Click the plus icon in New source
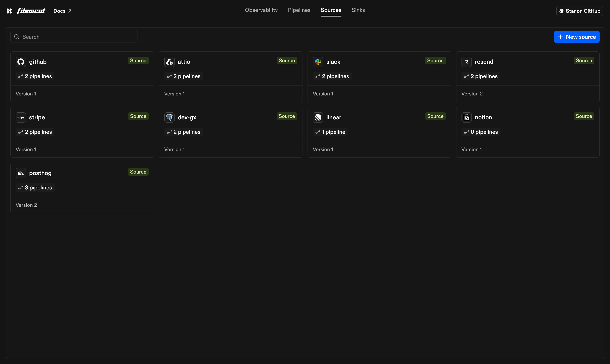Viewport: 610px width, 364px height. [x=560, y=37]
